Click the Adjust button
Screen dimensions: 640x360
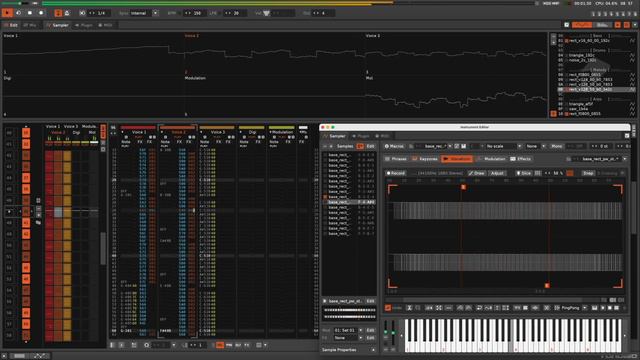(497, 173)
